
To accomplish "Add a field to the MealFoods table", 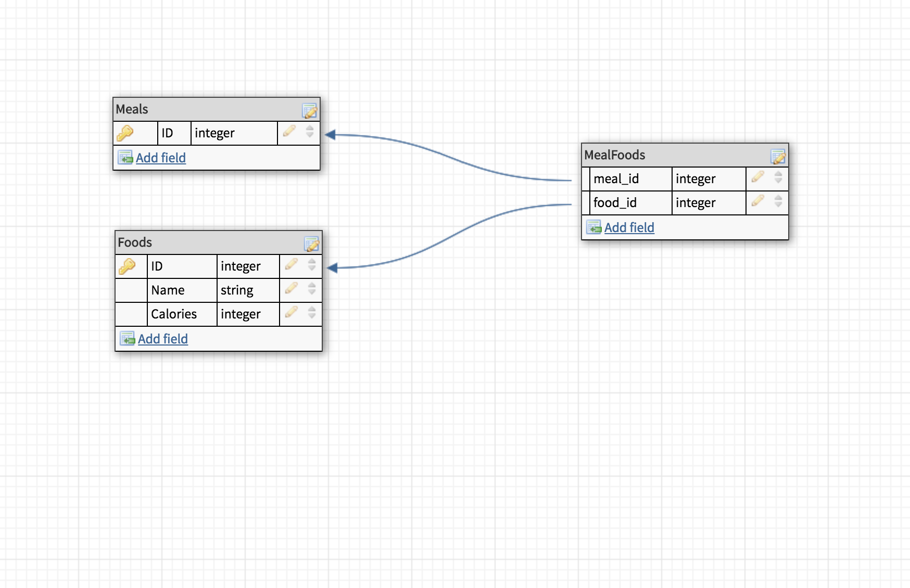I will click(x=629, y=227).
